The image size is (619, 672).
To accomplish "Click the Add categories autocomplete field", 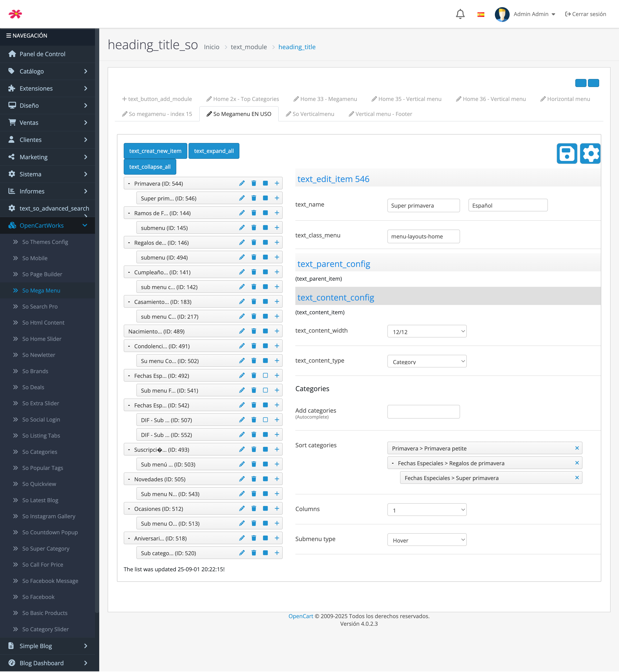I will click(x=423, y=412).
